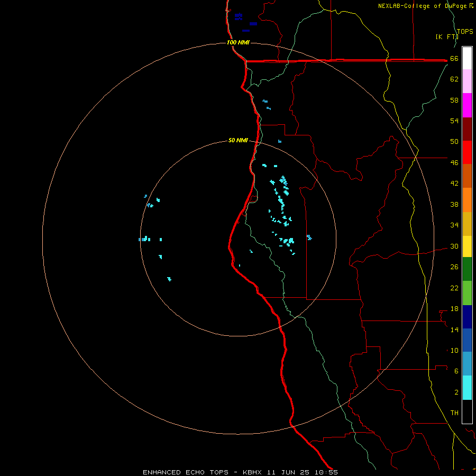Click the legend value label 22
476x476 pixels.
click(x=454, y=288)
